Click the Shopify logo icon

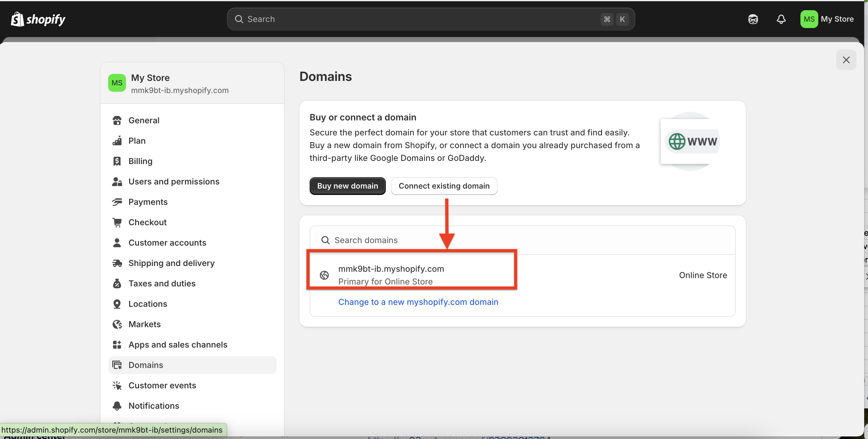(x=18, y=19)
